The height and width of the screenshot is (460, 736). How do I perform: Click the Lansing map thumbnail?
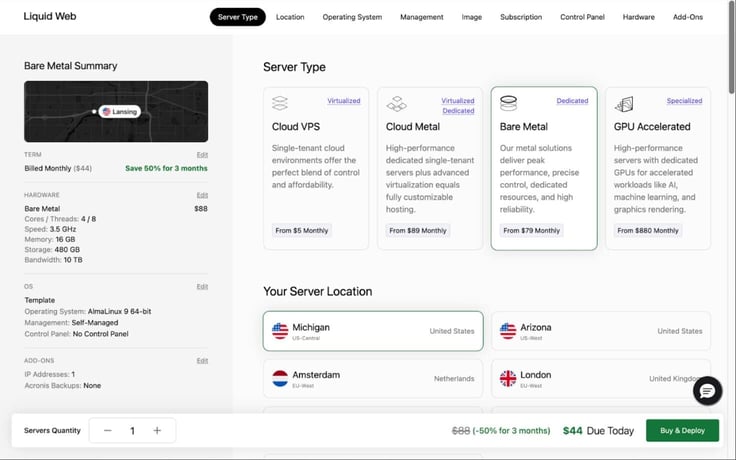pyautogui.click(x=116, y=111)
